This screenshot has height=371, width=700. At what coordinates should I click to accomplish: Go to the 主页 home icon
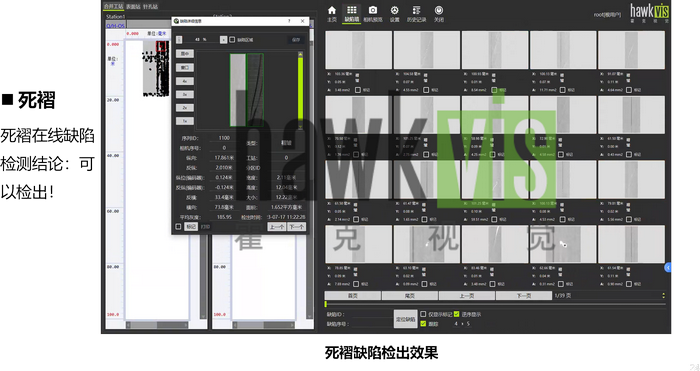(x=332, y=13)
